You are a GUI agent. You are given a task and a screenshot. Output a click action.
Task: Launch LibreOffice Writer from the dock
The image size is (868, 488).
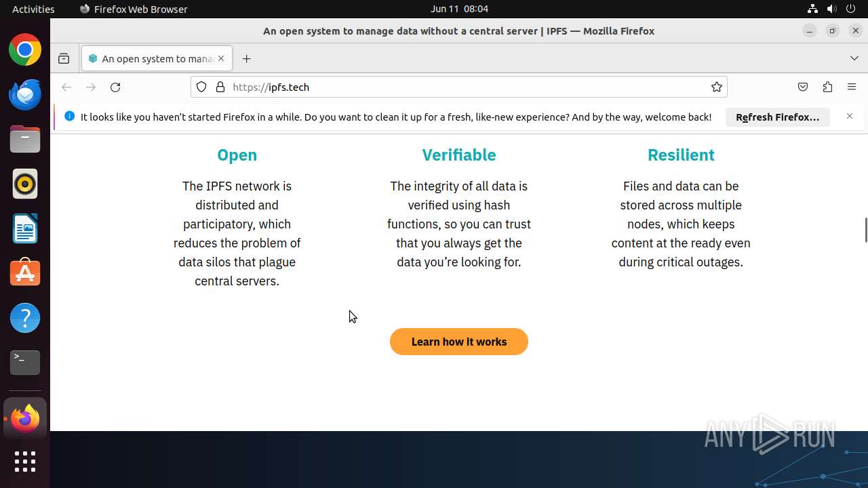pyautogui.click(x=25, y=228)
